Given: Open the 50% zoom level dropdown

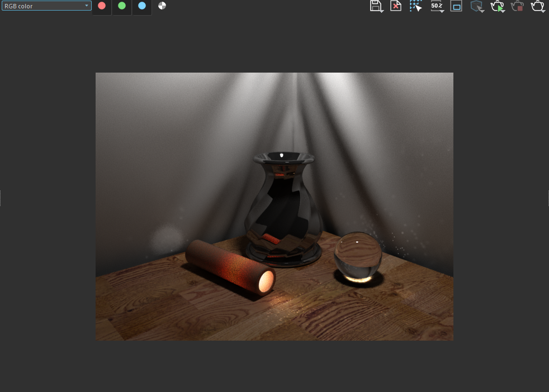Looking at the screenshot, I should [437, 6].
